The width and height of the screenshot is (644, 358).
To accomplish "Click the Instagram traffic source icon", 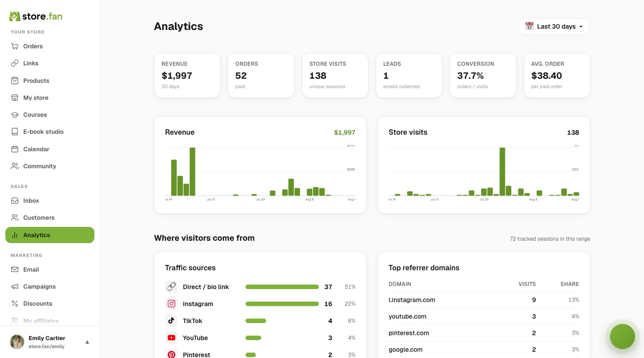I will coord(171,304).
